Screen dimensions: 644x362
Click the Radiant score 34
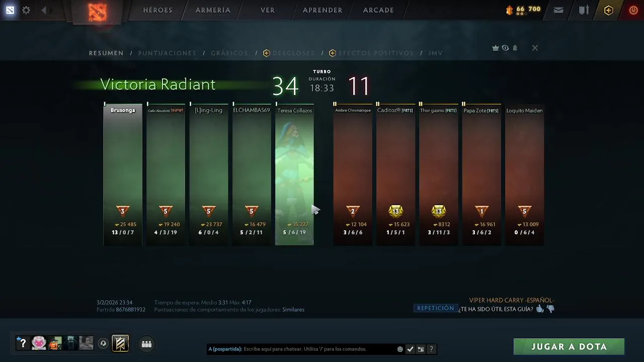tap(285, 86)
